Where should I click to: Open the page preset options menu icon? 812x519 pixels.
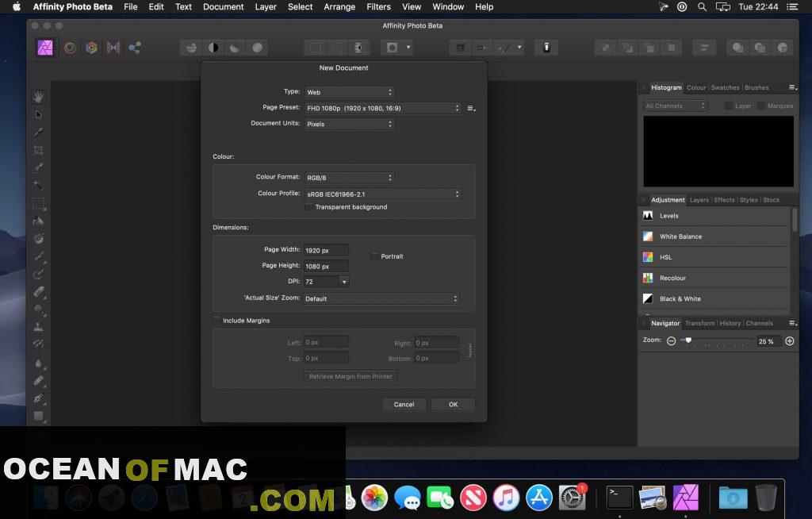[471, 109]
